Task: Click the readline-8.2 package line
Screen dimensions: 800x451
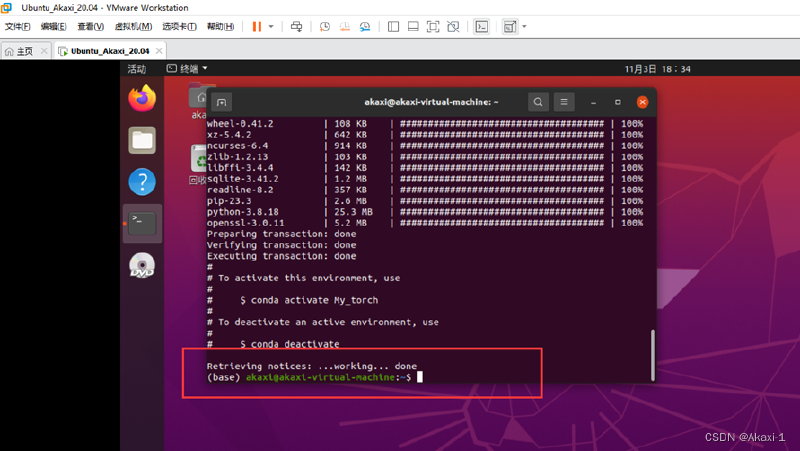Action: coord(424,190)
